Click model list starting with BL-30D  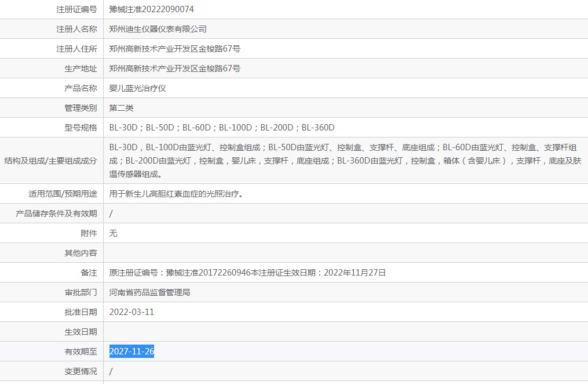click(x=222, y=128)
